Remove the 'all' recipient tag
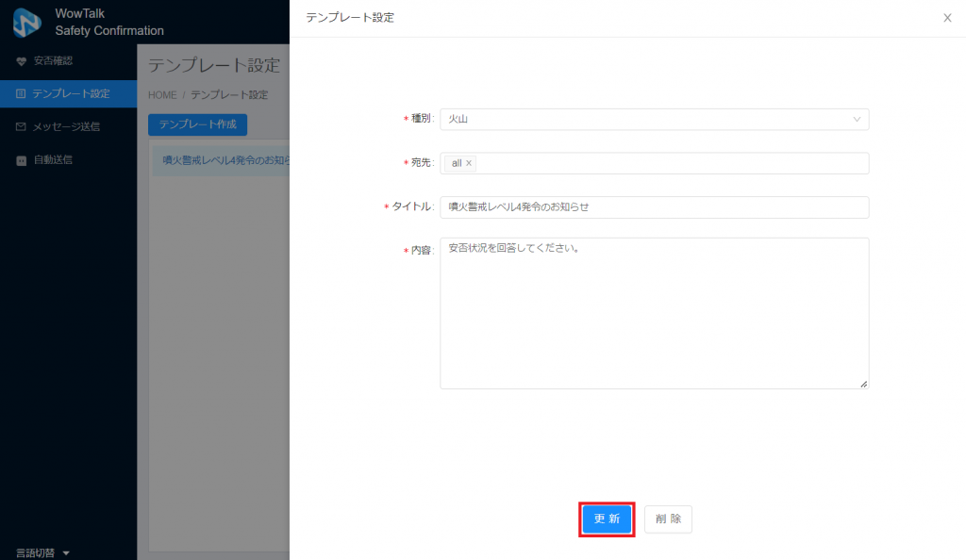The image size is (966, 560). point(469,163)
